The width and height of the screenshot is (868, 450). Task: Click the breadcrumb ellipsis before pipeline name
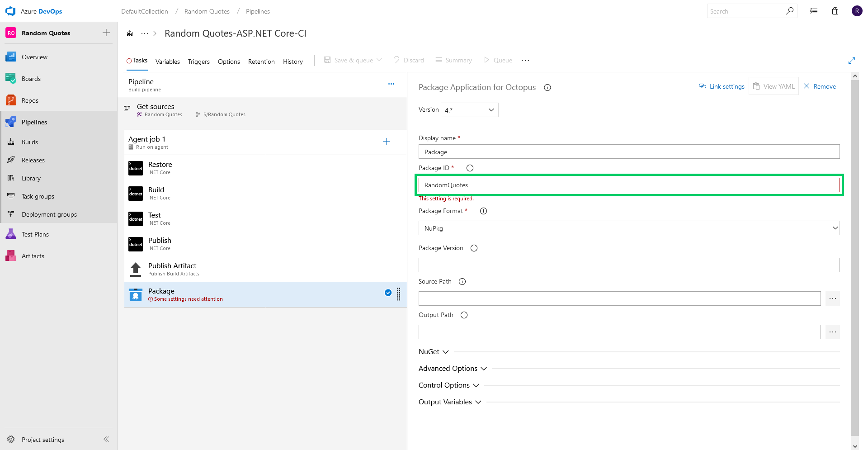(x=145, y=33)
